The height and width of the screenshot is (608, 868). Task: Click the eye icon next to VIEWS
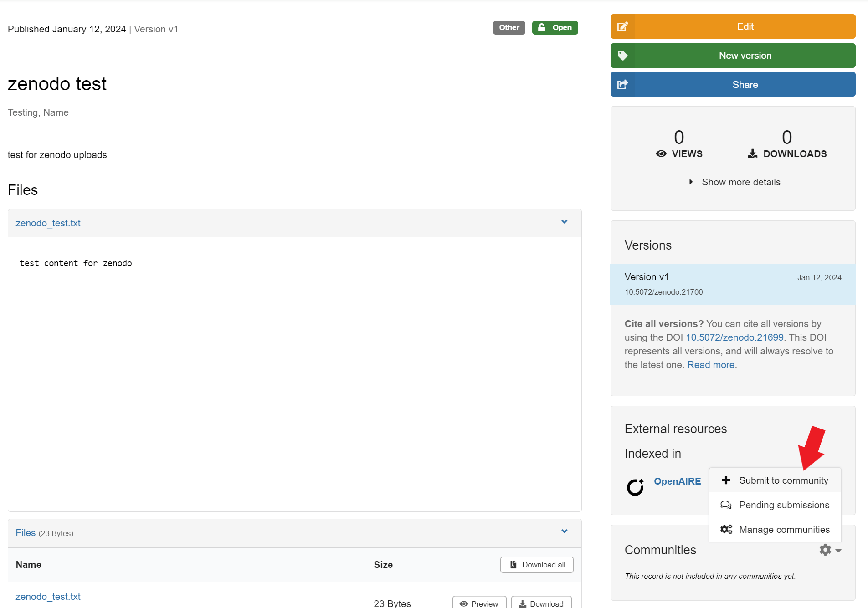[661, 153]
